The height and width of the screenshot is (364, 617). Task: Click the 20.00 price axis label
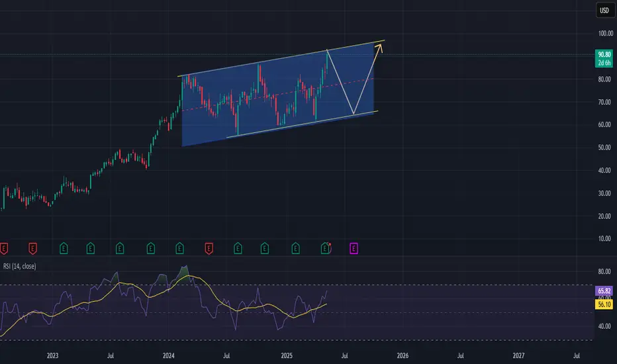click(x=604, y=216)
